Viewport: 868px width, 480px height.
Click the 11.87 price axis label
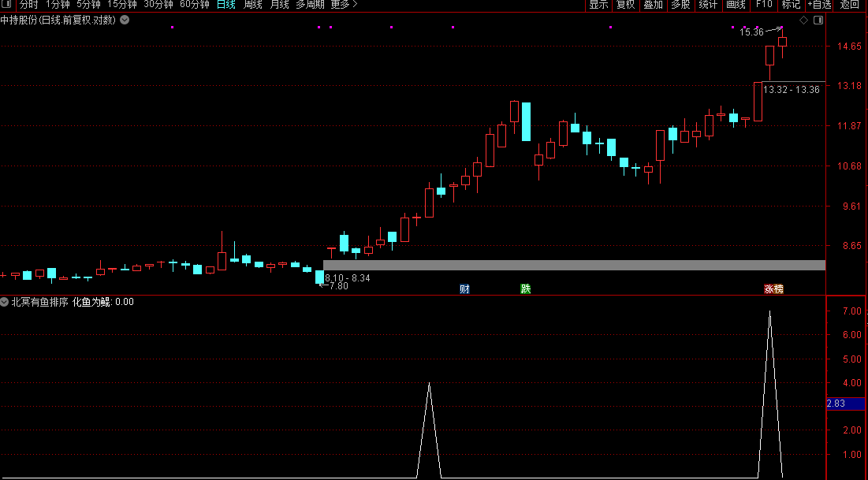click(x=848, y=126)
